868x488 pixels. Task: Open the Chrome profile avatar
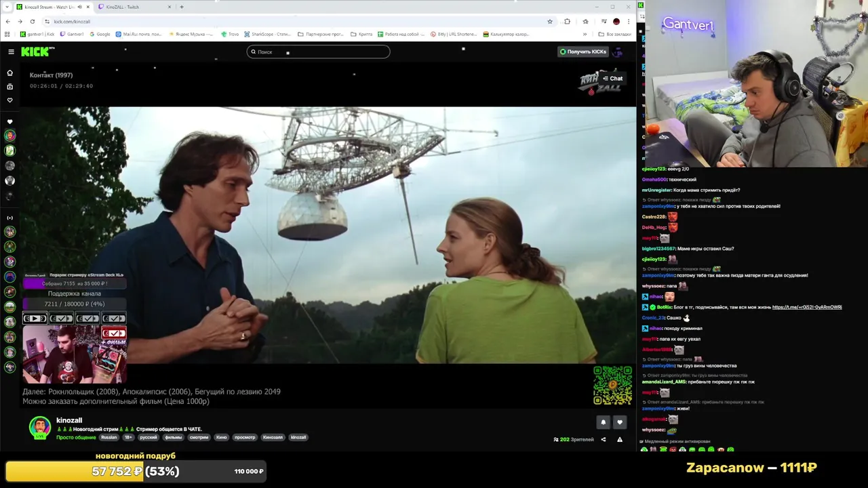click(616, 22)
